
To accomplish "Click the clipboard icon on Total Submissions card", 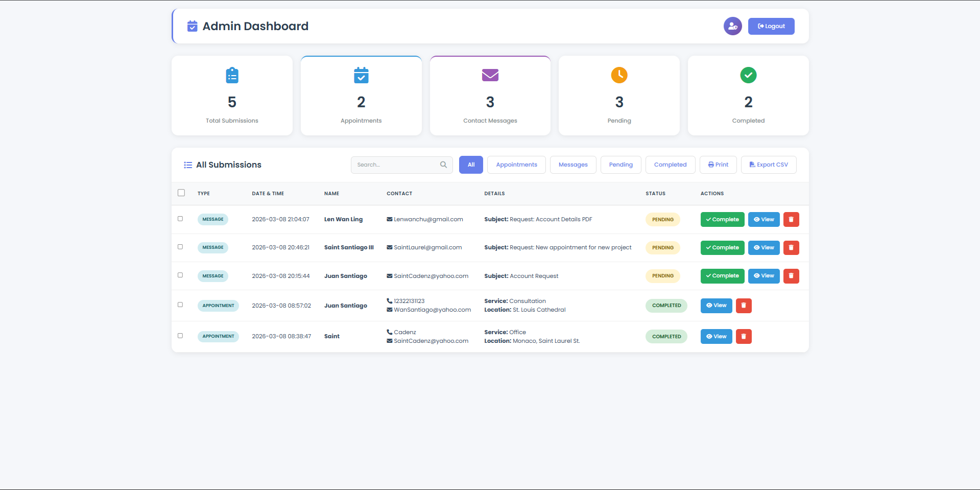I will pyautogui.click(x=232, y=75).
